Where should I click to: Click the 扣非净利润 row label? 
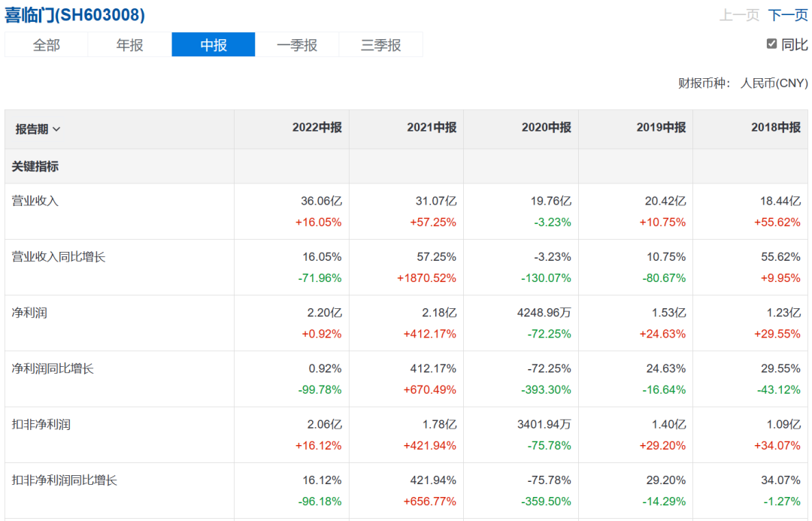(41, 424)
